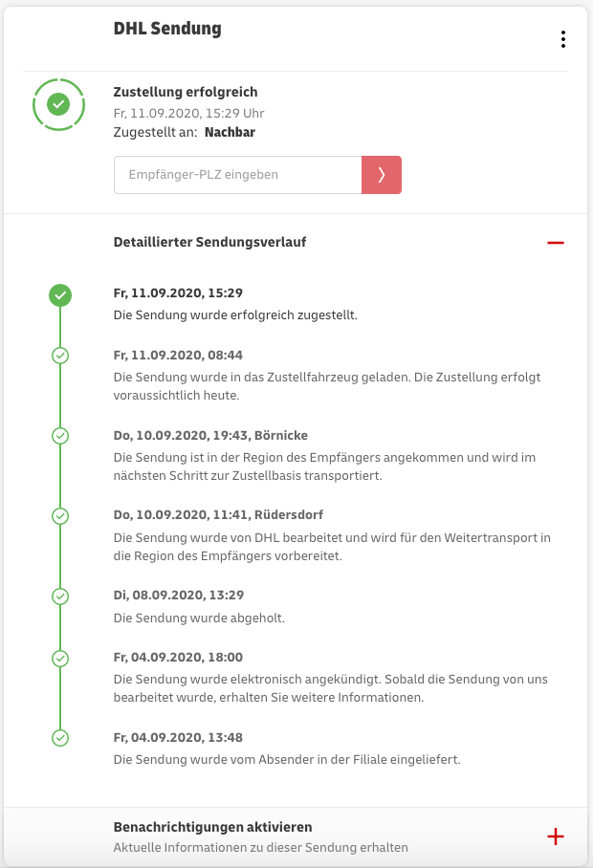Click the Empfänger-PLZ eingeben input field
The width and height of the screenshot is (593, 868).
237,175
